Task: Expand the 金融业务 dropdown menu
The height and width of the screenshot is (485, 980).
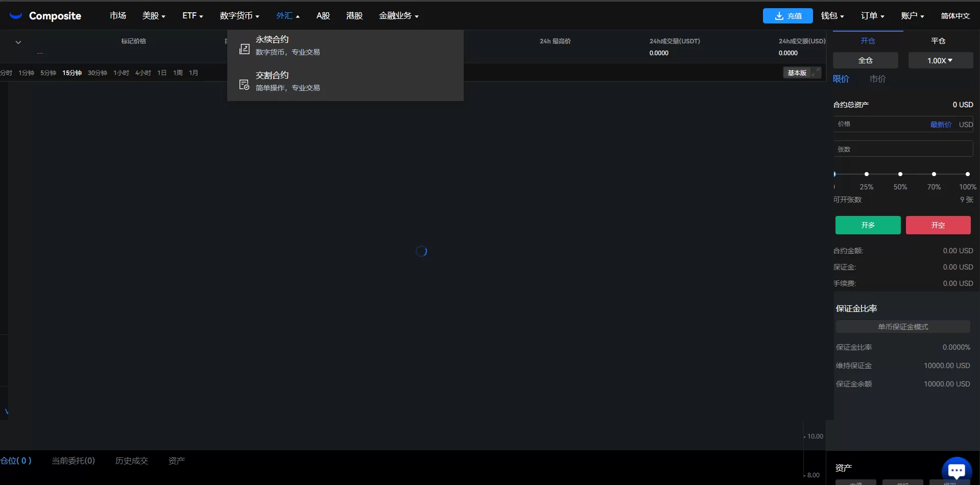Action: click(398, 16)
